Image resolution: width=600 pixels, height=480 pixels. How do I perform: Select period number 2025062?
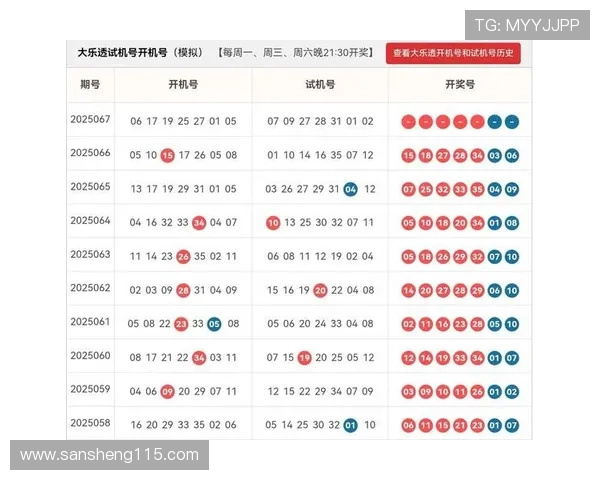pos(90,288)
